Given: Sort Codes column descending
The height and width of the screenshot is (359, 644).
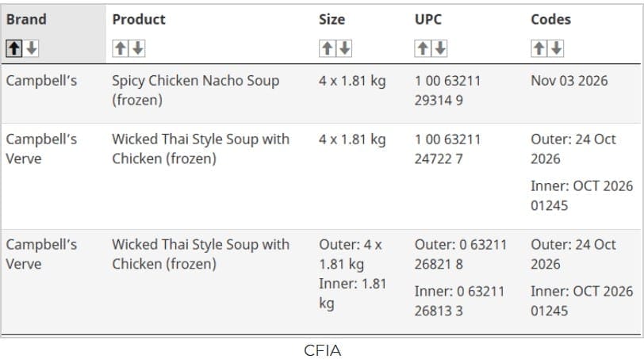Looking at the screenshot, I should [556, 48].
